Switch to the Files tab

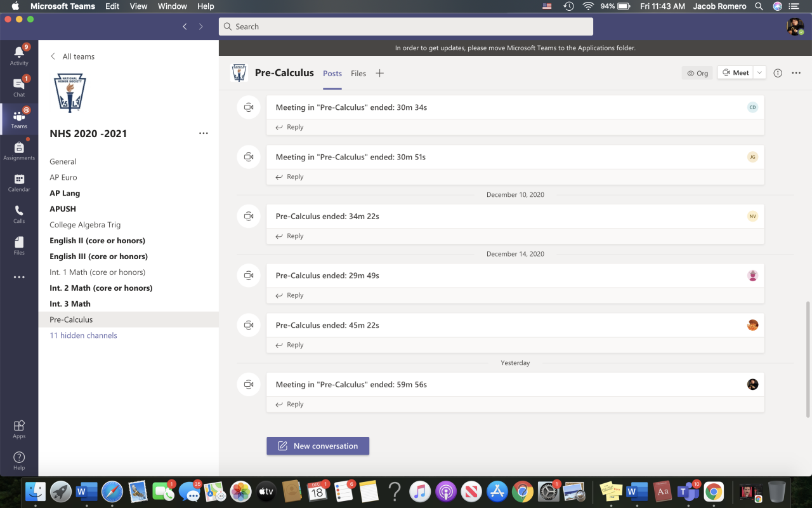(x=358, y=74)
